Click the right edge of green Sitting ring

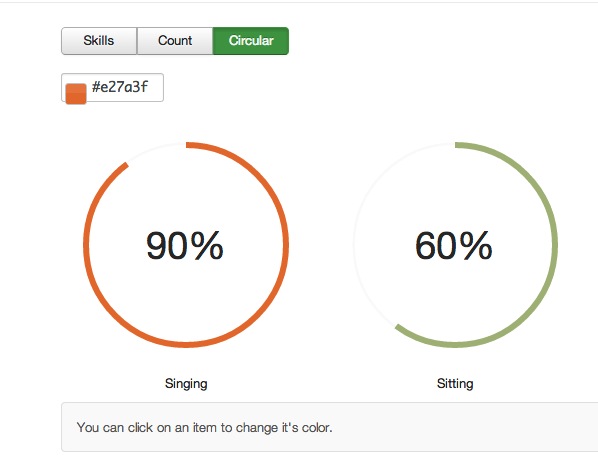pos(555,245)
